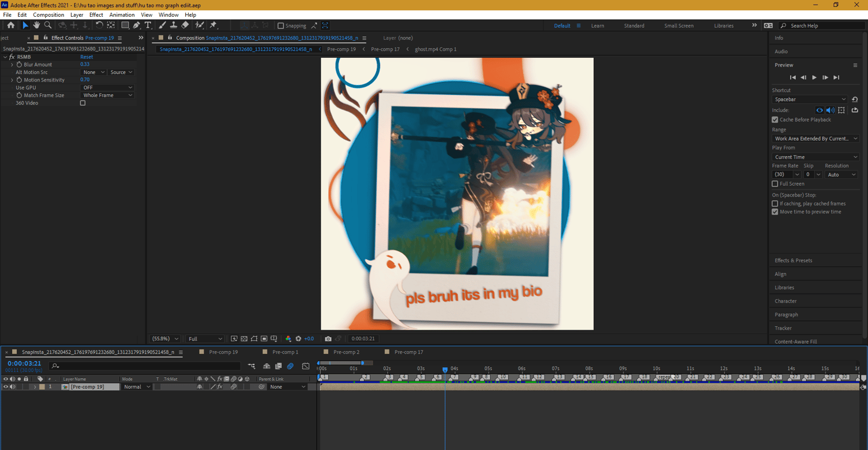Select the Brush tool
868x450 pixels.
162,25
